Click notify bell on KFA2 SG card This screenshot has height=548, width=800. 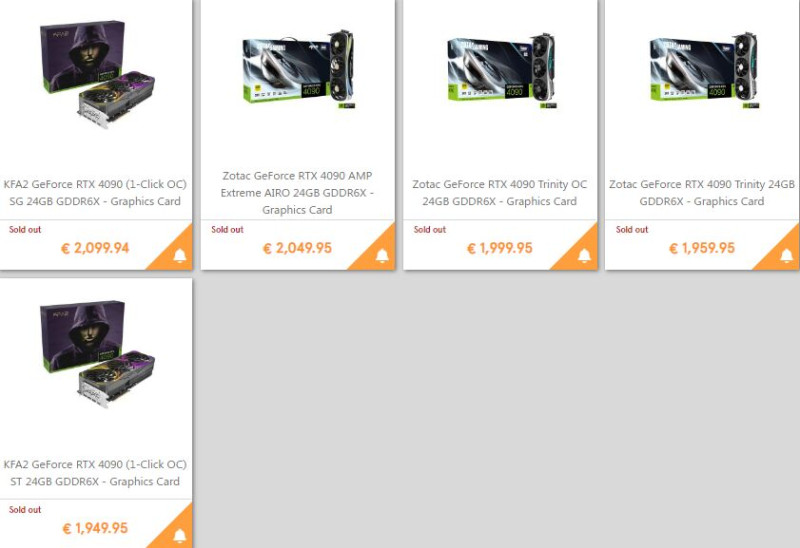(x=180, y=255)
